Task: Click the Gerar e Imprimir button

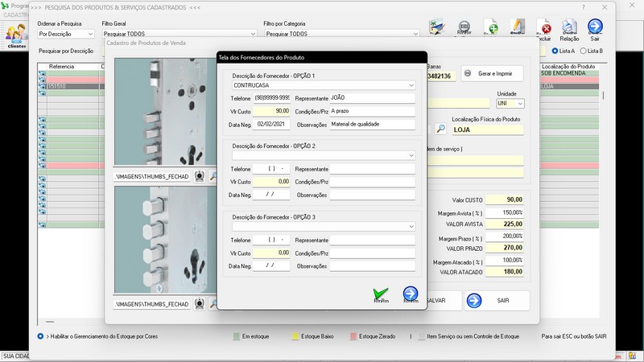Action: [491, 73]
